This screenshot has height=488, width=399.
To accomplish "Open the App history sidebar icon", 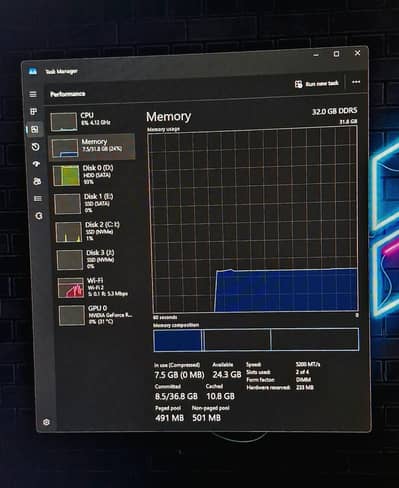I will click(36, 147).
